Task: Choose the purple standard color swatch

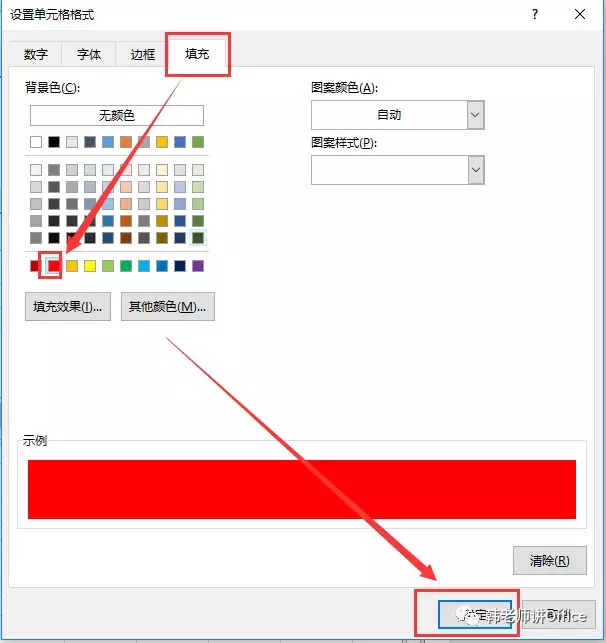Action: click(x=198, y=266)
